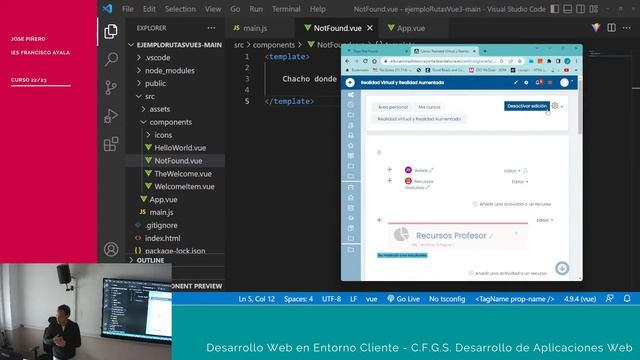Image resolution: width=640 pixels, height=360 pixels.
Task: Open the Edit menu
Action: click(149, 9)
